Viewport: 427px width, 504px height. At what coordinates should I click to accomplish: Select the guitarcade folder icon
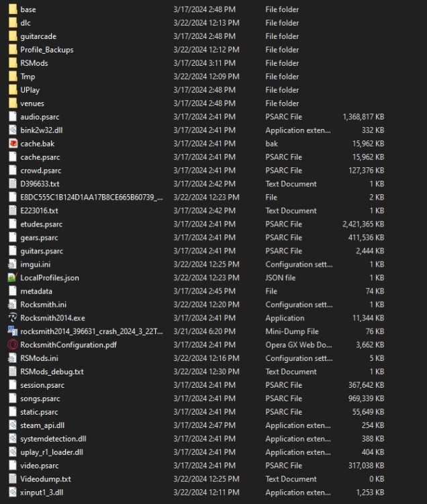[13, 36]
